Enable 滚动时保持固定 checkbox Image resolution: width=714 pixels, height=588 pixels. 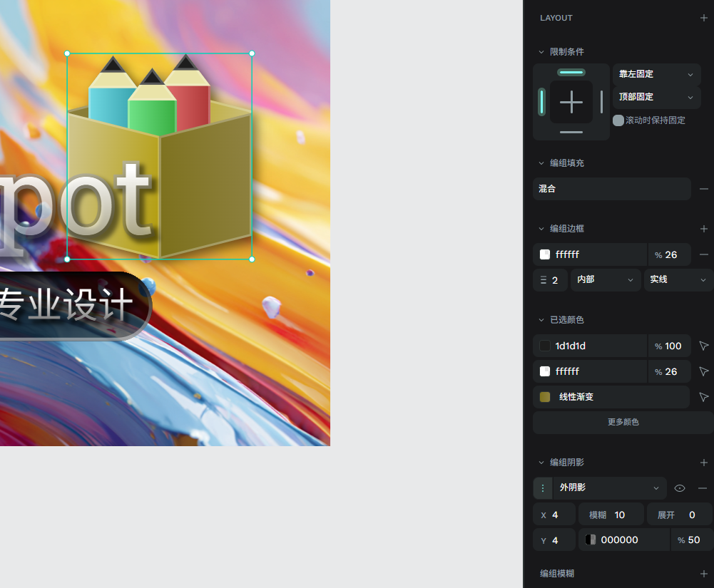[618, 120]
